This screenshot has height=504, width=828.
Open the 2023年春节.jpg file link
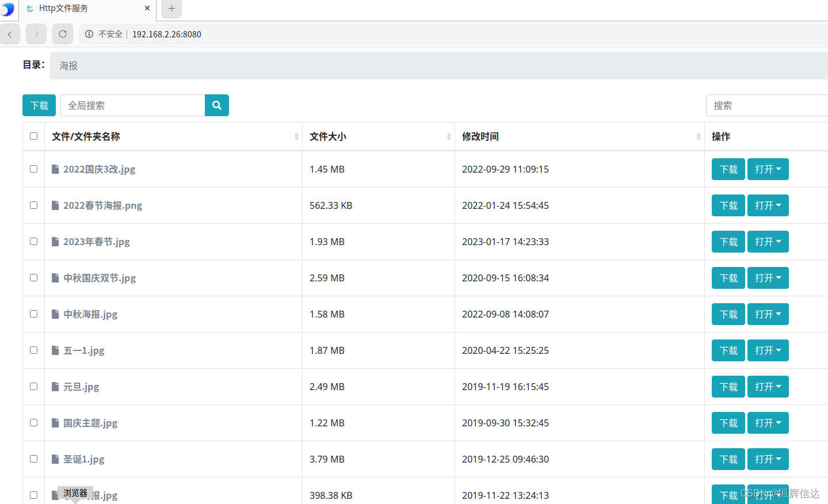click(x=97, y=242)
